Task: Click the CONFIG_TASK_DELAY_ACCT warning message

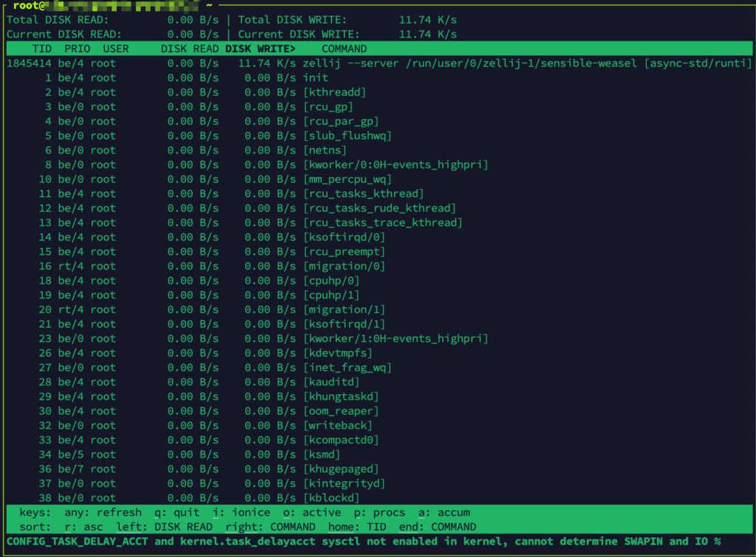Action: coord(363,541)
